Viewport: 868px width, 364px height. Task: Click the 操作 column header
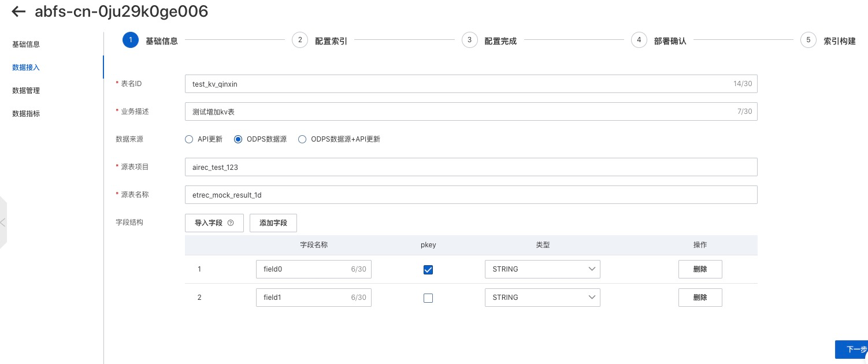tap(700, 245)
